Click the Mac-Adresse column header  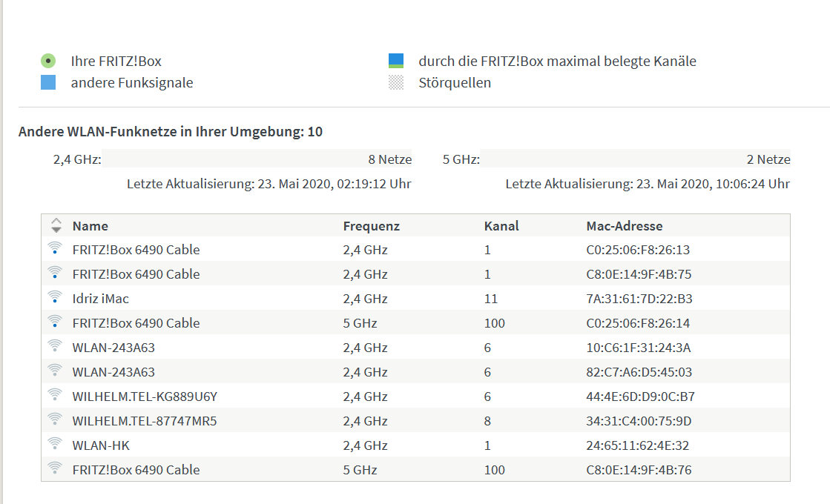[x=624, y=226]
